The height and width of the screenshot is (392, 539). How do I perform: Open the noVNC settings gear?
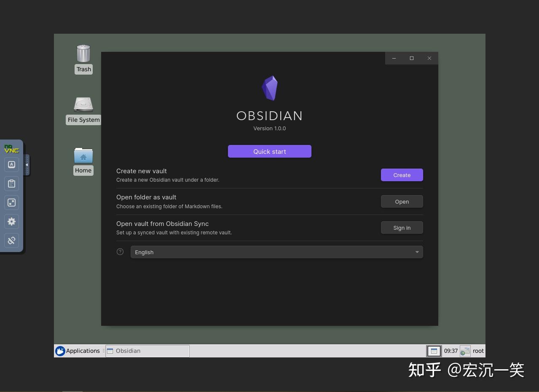click(11, 221)
